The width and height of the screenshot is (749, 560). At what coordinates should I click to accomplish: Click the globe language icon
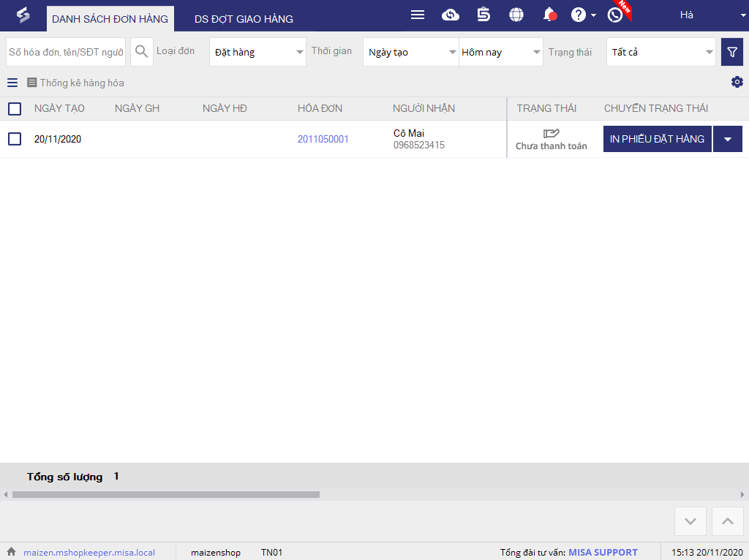(516, 15)
